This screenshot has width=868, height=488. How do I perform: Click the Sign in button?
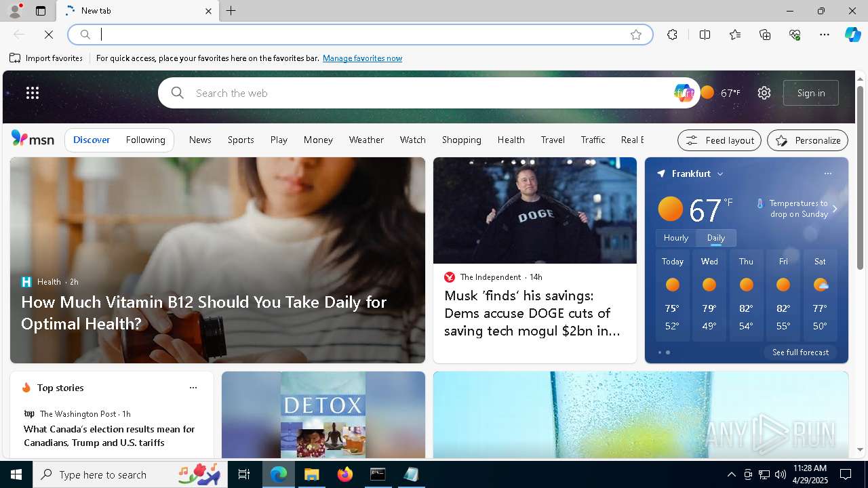pyautogui.click(x=811, y=93)
